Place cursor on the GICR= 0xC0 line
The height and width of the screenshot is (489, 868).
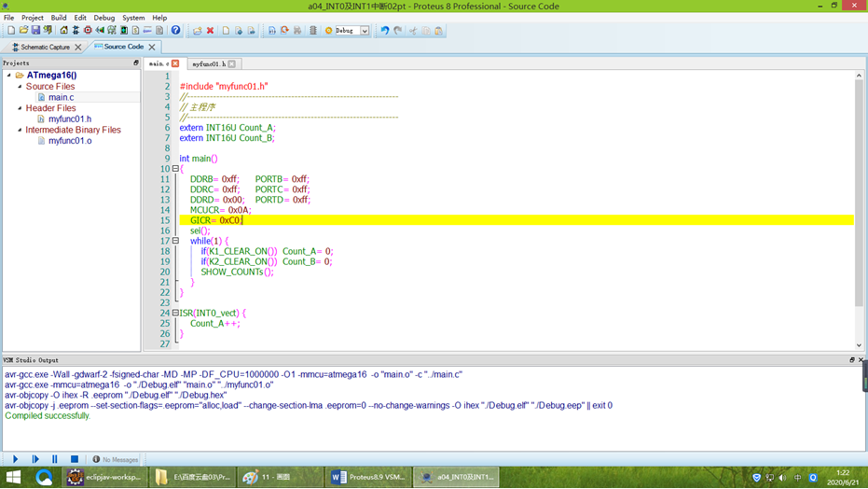tap(517, 220)
